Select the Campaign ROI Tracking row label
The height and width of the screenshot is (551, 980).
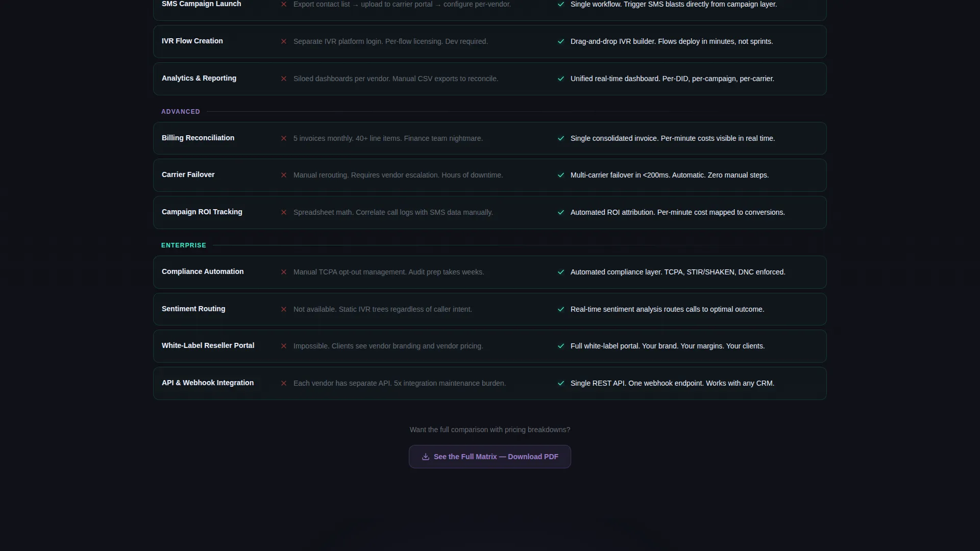click(202, 212)
